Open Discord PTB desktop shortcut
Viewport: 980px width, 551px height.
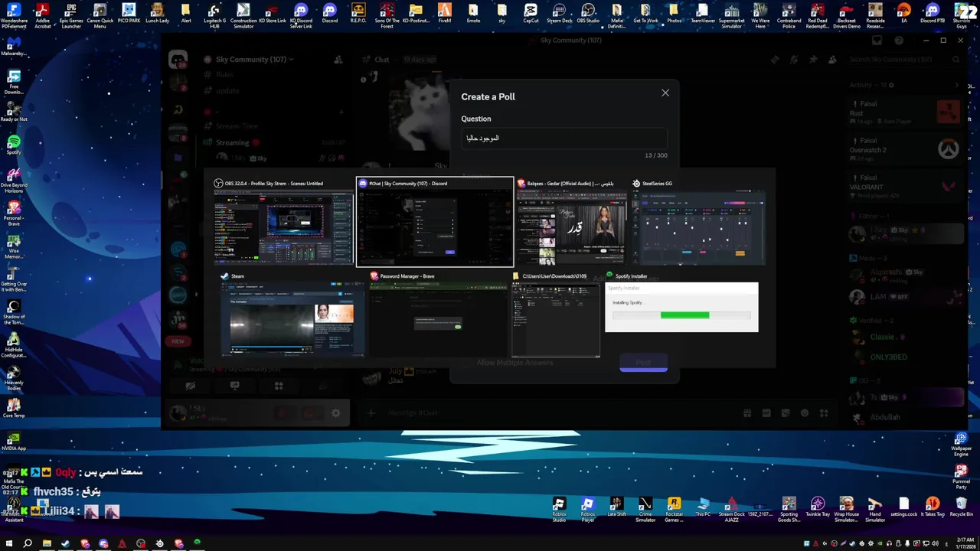(x=933, y=13)
